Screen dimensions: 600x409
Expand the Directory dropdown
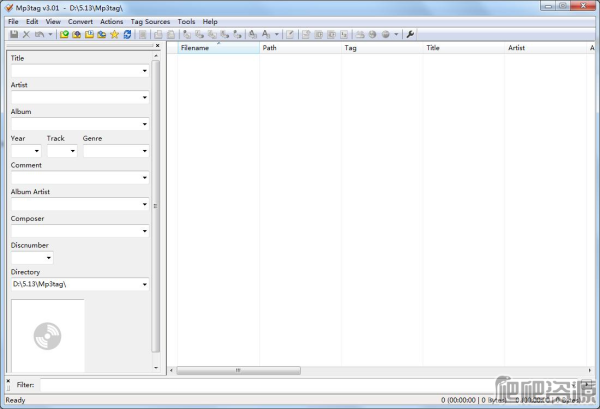(x=144, y=285)
